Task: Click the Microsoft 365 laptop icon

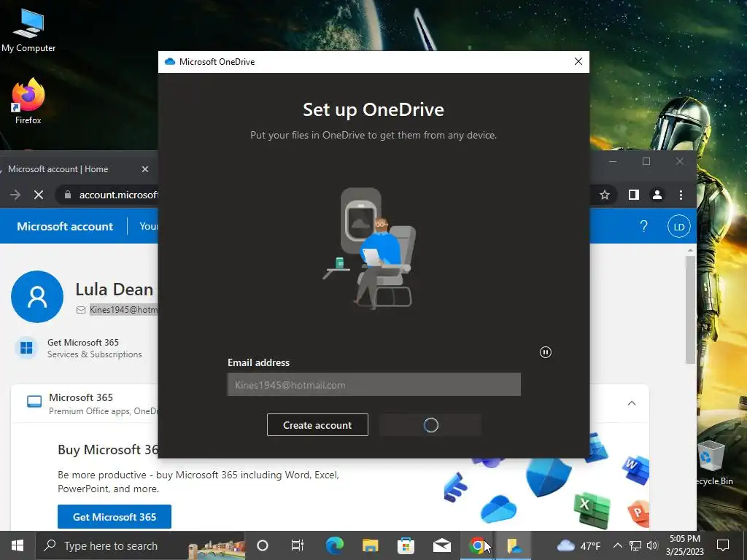Action: [34, 402]
